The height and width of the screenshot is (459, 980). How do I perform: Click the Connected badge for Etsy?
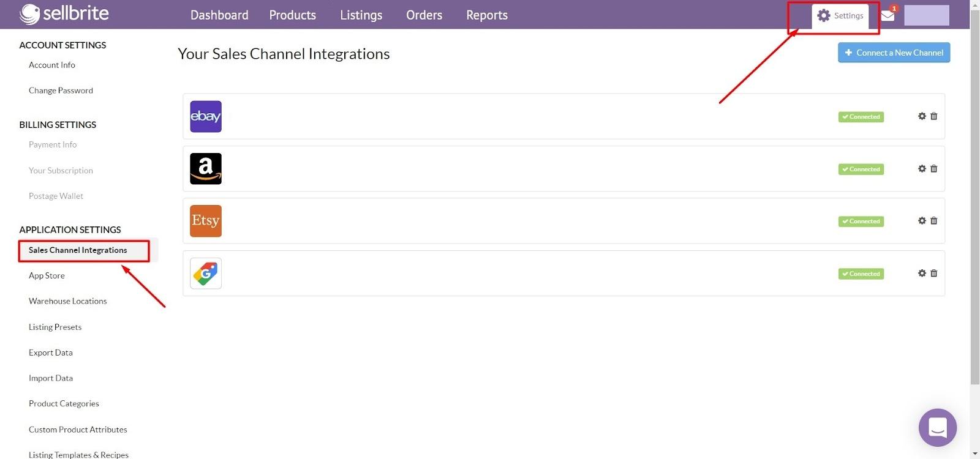point(861,222)
